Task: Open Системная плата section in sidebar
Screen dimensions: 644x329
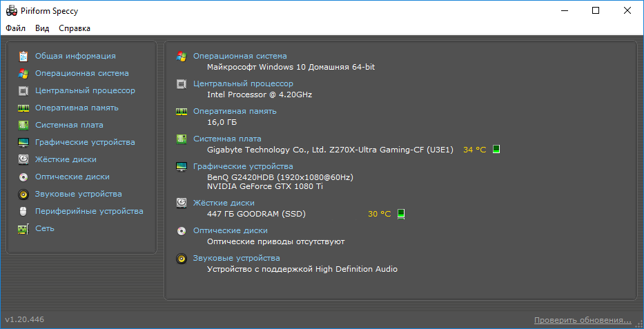Action: [x=69, y=125]
